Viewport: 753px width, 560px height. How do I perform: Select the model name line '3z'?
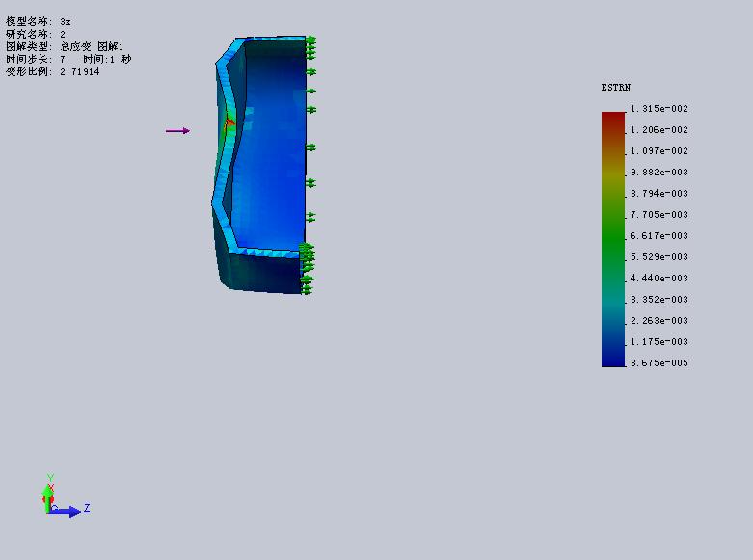pos(39,21)
